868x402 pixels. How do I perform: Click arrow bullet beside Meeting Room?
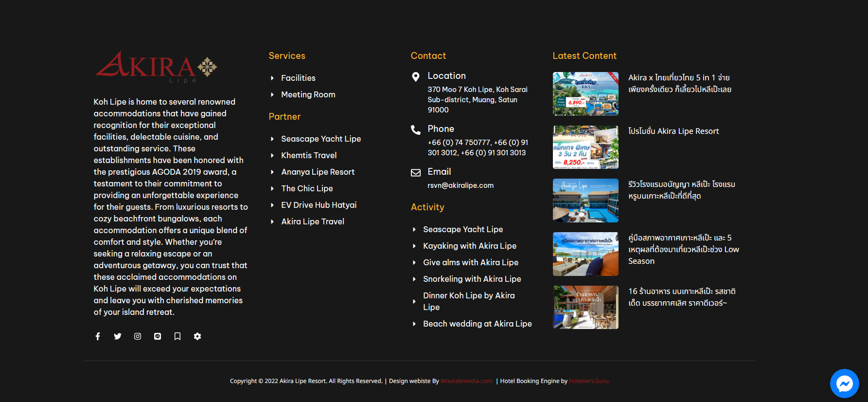point(272,94)
